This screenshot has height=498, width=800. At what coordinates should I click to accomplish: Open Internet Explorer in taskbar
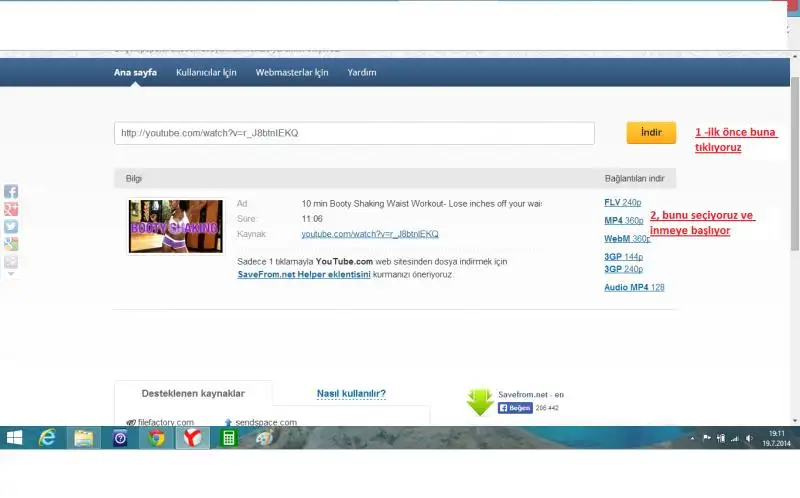[47, 438]
